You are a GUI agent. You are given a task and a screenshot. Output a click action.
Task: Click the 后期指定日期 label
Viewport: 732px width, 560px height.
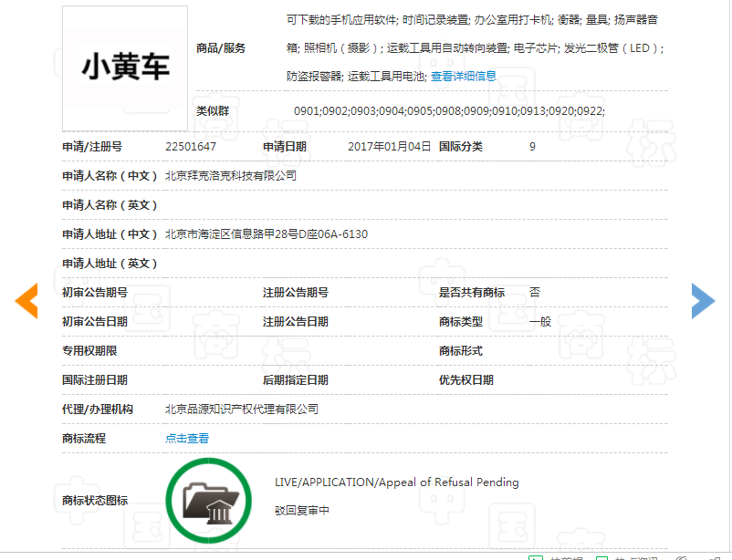click(296, 379)
